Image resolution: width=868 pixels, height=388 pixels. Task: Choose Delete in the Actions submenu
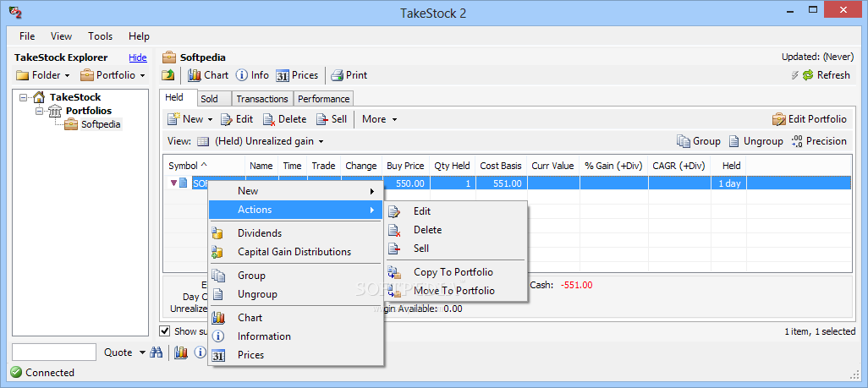click(x=456, y=230)
